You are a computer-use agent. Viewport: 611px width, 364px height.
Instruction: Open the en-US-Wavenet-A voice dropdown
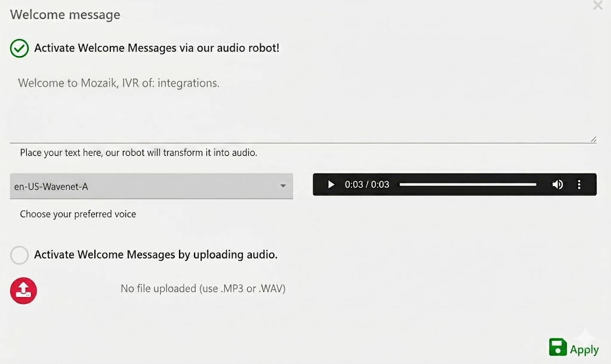[152, 186]
